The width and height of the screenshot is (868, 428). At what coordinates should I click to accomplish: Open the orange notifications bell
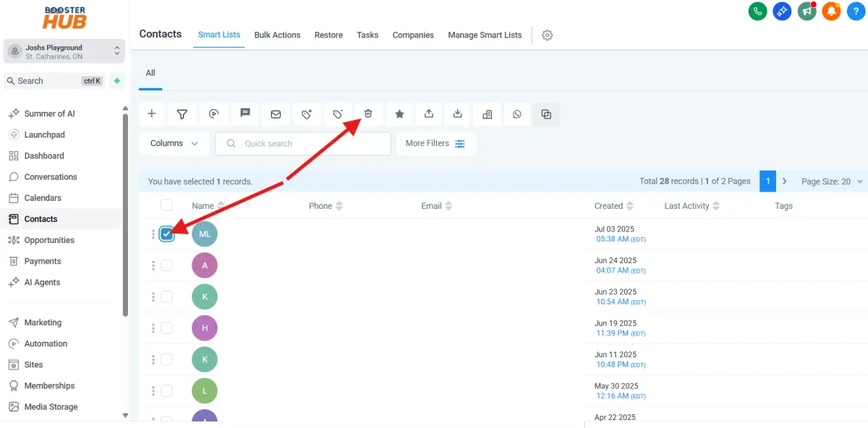coord(831,11)
